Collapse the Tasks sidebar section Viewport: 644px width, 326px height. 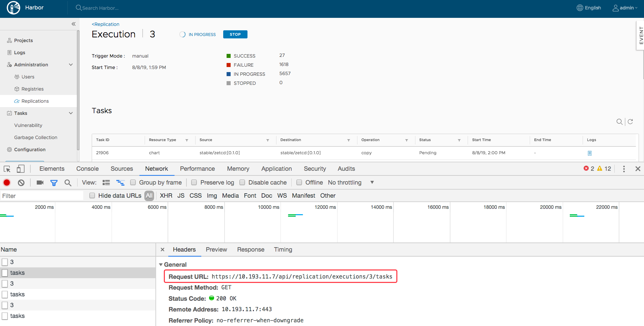tap(71, 113)
